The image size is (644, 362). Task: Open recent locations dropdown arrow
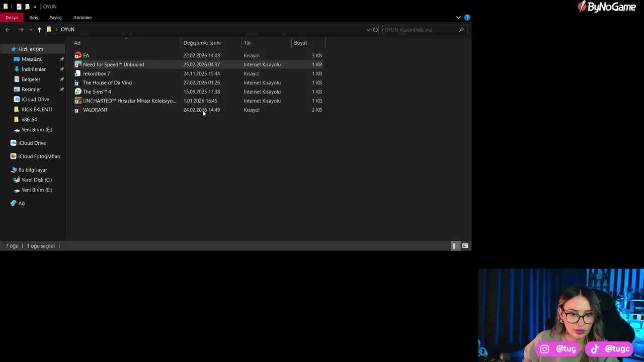click(x=31, y=30)
